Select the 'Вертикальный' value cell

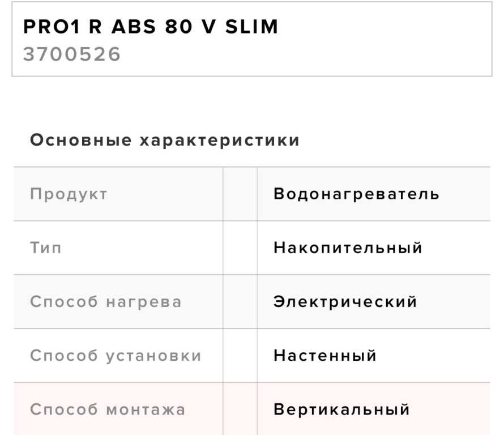click(x=341, y=409)
